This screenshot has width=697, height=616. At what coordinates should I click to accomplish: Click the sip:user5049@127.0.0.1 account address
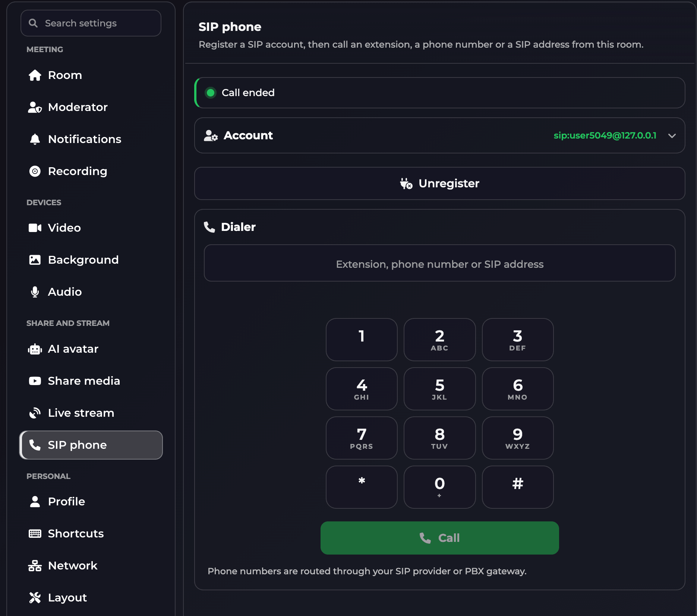(605, 136)
